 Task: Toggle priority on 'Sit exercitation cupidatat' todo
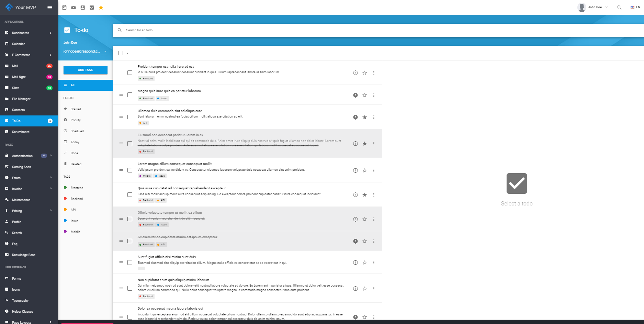(x=355, y=241)
